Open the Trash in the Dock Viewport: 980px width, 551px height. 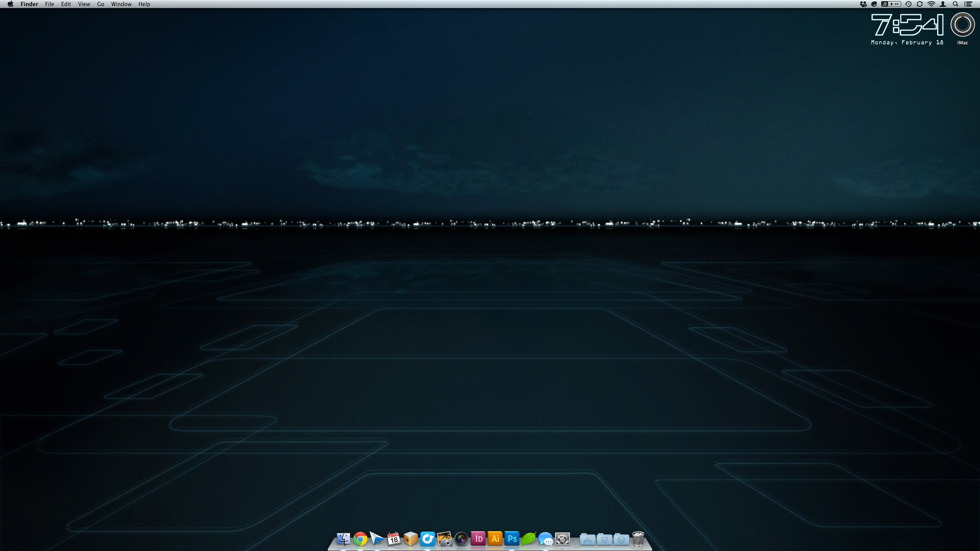[638, 539]
